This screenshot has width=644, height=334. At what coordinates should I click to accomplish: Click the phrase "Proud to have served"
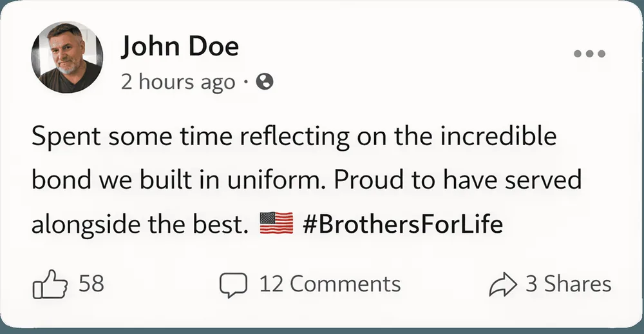pyautogui.click(x=458, y=180)
